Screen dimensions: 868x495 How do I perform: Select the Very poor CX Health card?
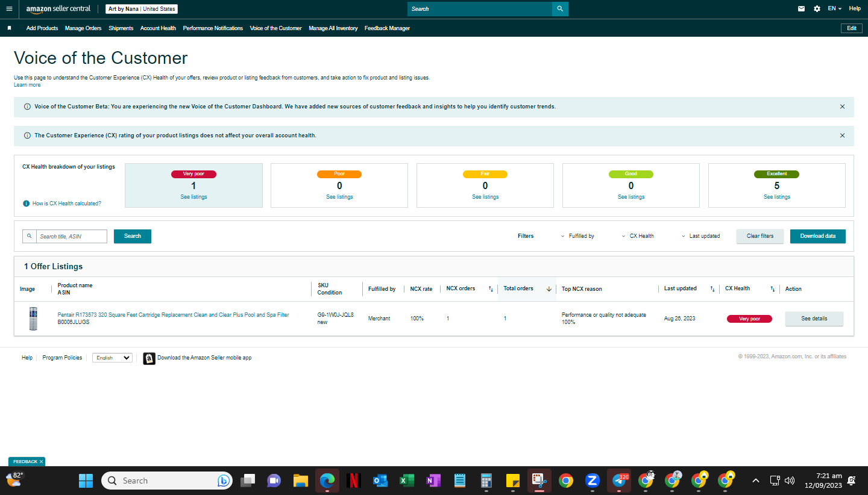click(193, 185)
